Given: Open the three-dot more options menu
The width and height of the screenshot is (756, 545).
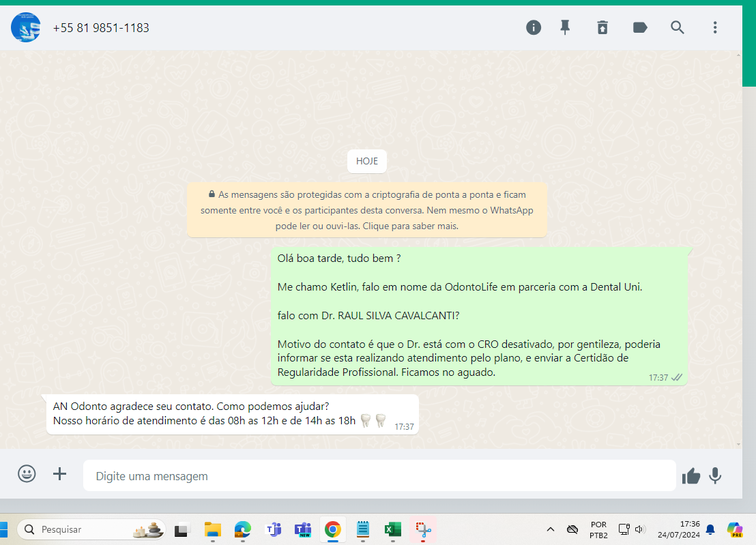Looking at the screenshot, I should pyautogui.click(x=715, y=27).
